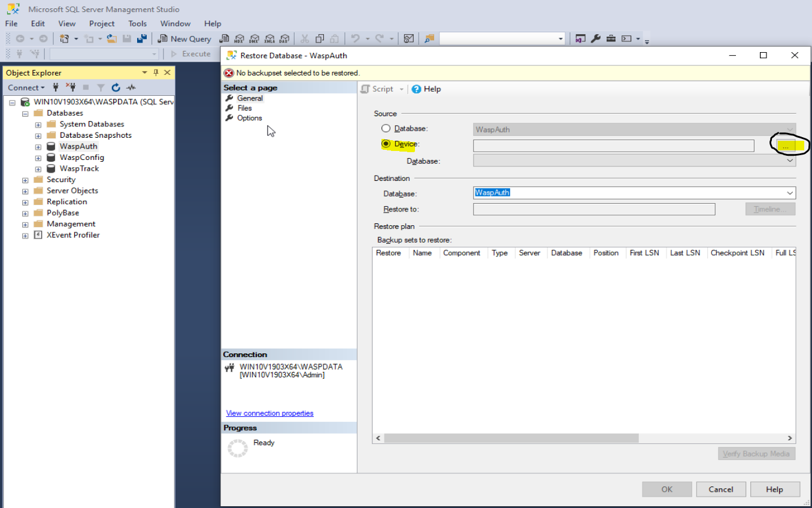Open the Script dropdown arrow

pos(402,89)
